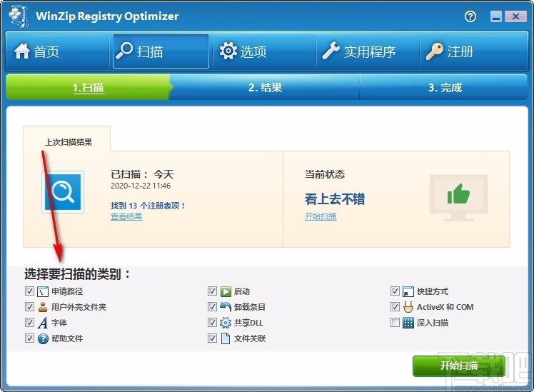Click the 申请路径 category icon
The image size is (534, 392).
pos(43,291)
